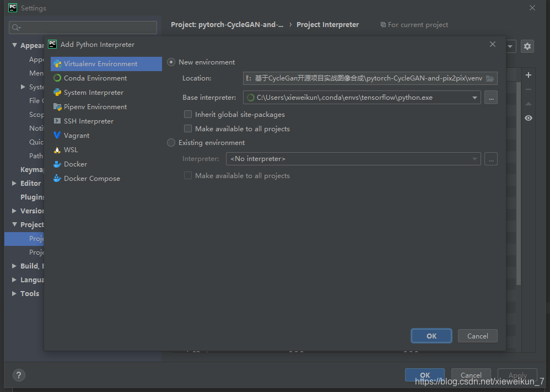Select Virtualenv Environment in interpreter list

pyautogui.click(x=106, y=64)
